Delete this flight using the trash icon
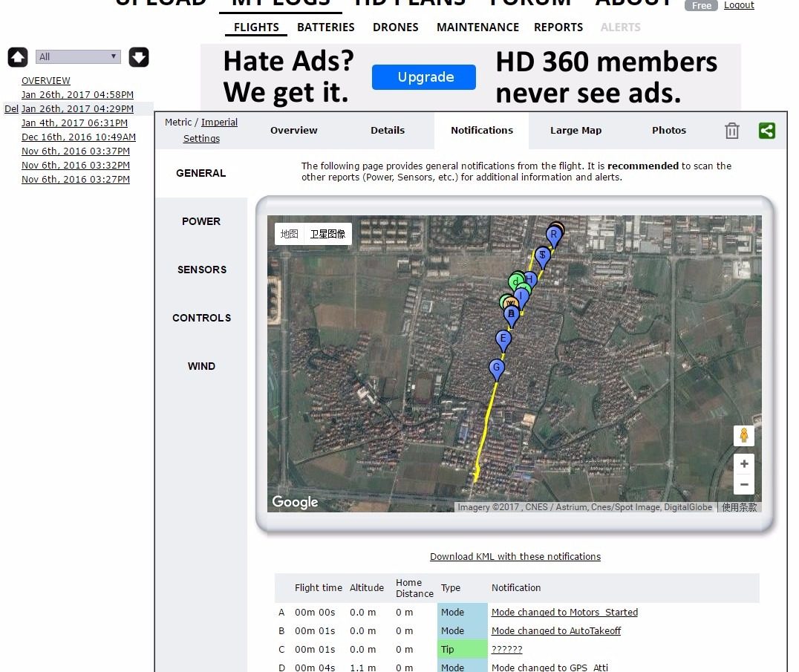 pos(731,131)
